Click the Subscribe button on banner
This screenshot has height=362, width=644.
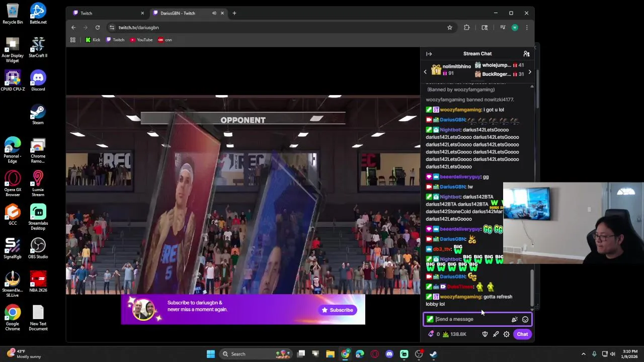pyautogui.click(x=338, y=310)
